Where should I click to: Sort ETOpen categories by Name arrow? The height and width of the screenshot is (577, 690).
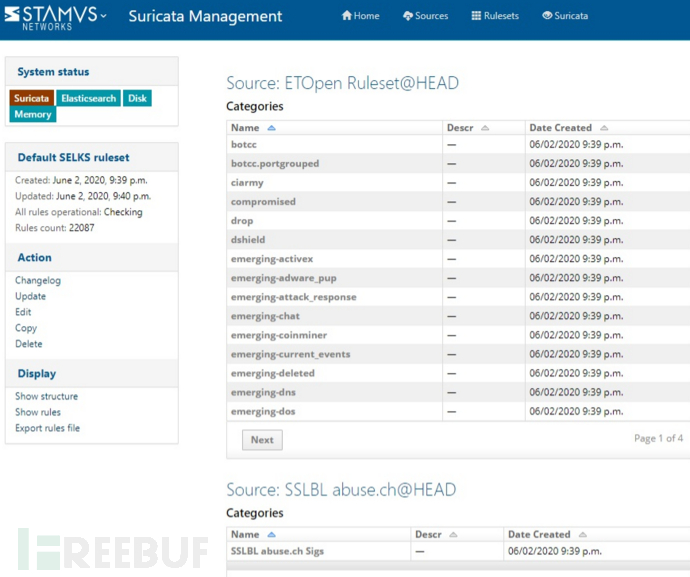click(272, 128)
